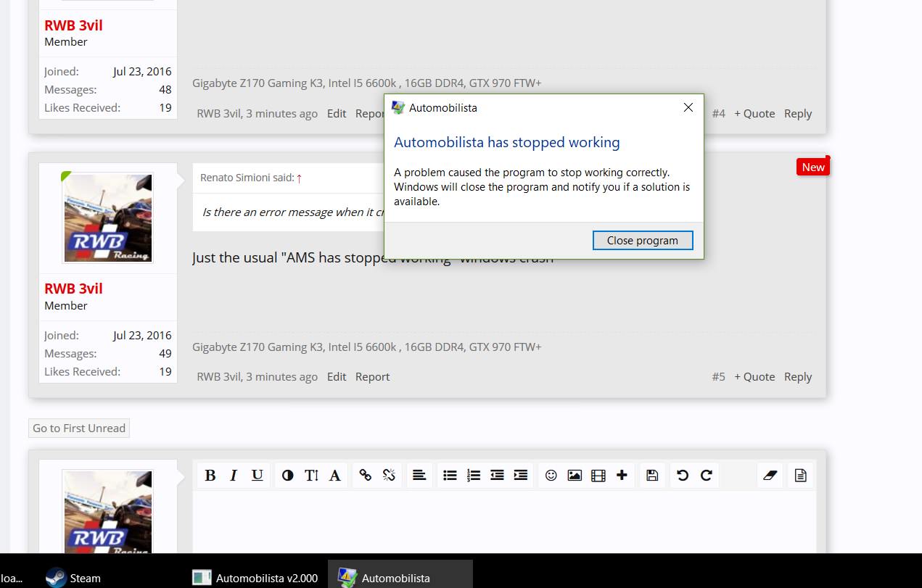The image size is (922, 588).
Task: Click + Quote on post #5
Action: coord(754,376)
